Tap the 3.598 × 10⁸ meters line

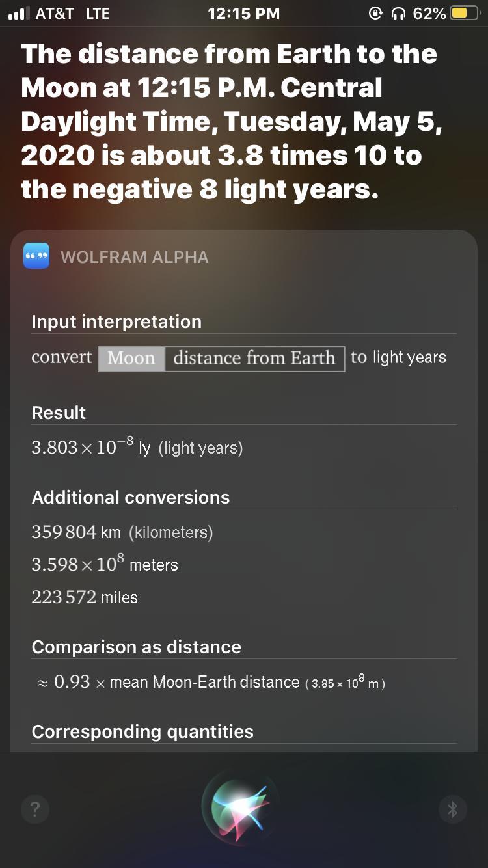(x=105, y=563)
